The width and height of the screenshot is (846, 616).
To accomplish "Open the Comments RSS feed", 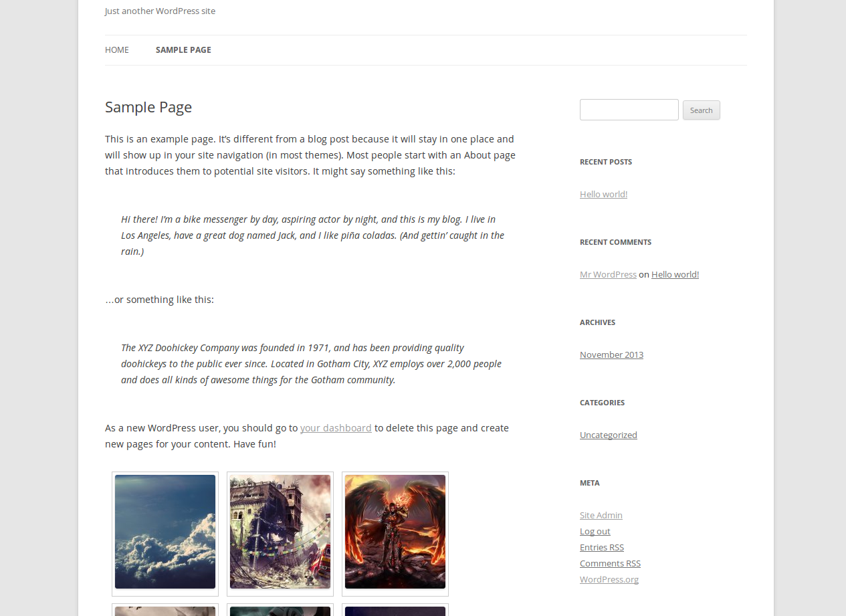I will click(x=610, y=563).
